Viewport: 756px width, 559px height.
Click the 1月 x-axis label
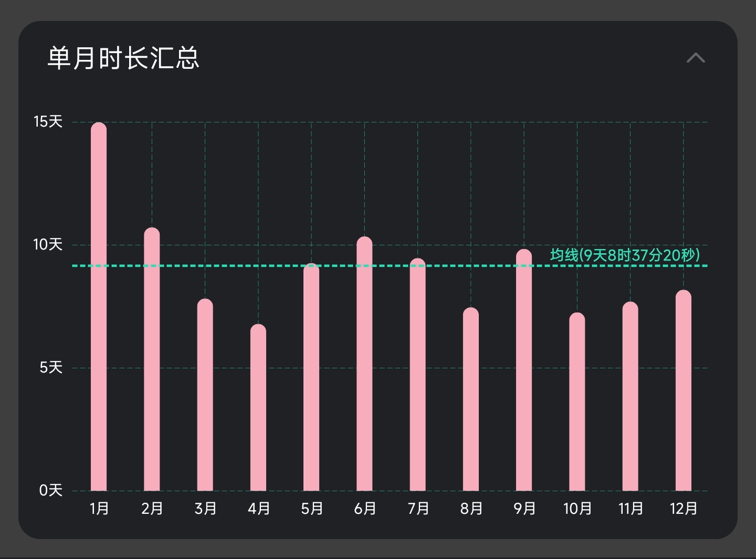(x=99, y=509)
